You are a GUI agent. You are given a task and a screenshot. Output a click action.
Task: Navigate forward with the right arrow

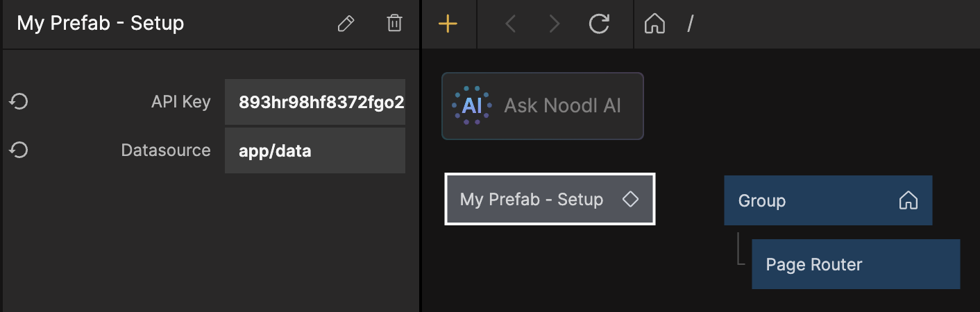554,24
